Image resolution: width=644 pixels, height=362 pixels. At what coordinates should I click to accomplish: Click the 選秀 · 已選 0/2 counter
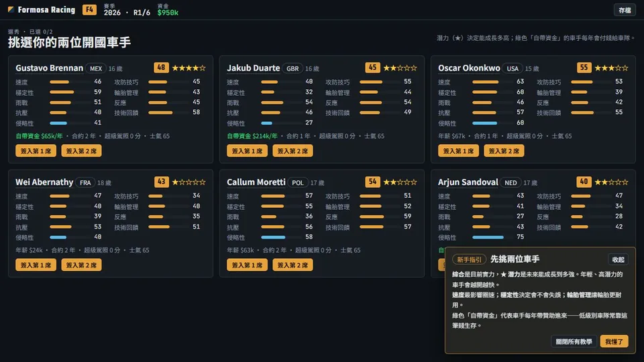(x=30, y=32)
